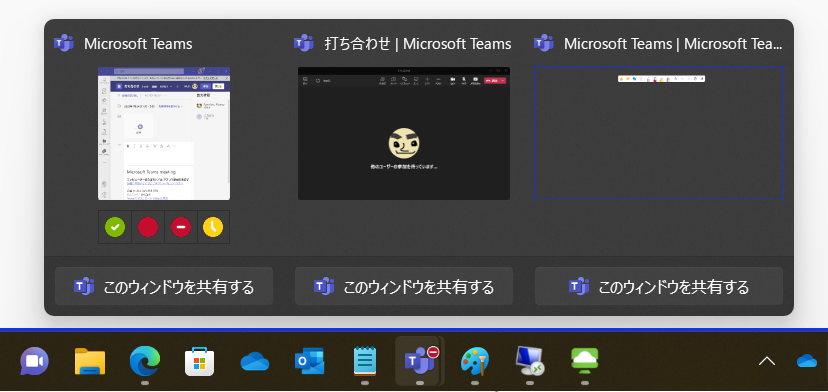Image resolution: width=828 pixels, height=392 pixels.
Task: Click the 'Microsoft Teams | Microsoft Tea...' preview title
Action: 673,44
